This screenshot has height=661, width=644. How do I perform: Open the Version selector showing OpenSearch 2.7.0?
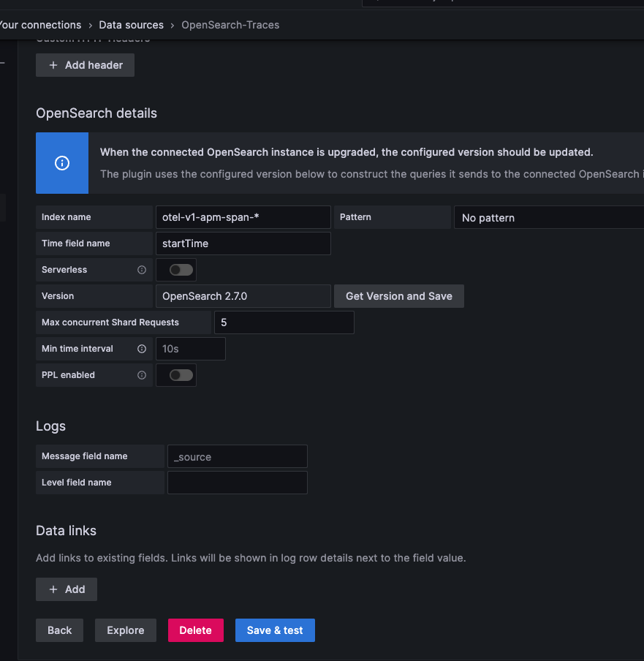(243, 296)
